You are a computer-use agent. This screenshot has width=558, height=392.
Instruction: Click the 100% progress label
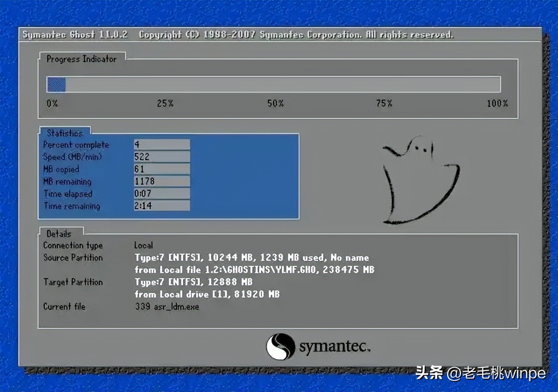pyautogui.click(x=497, y=104)
